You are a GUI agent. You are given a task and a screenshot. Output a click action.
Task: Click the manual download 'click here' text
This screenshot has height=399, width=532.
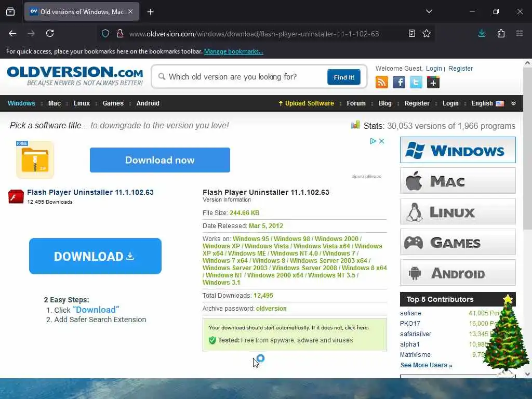click(x=356, y=328)
